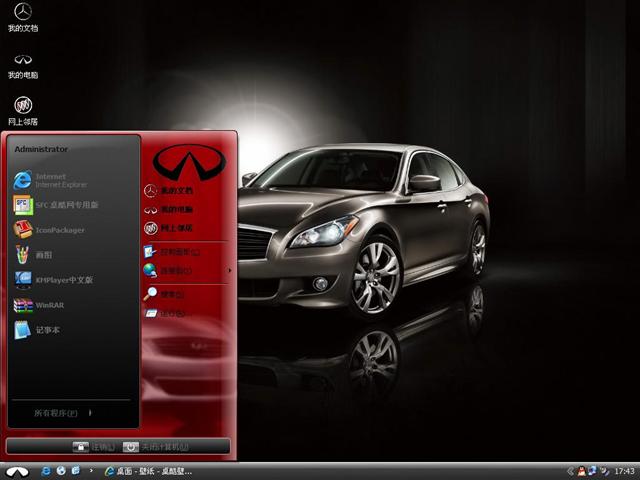
Task: Launch Internet Explorer from quick launch bar
Action: [46, 471]
